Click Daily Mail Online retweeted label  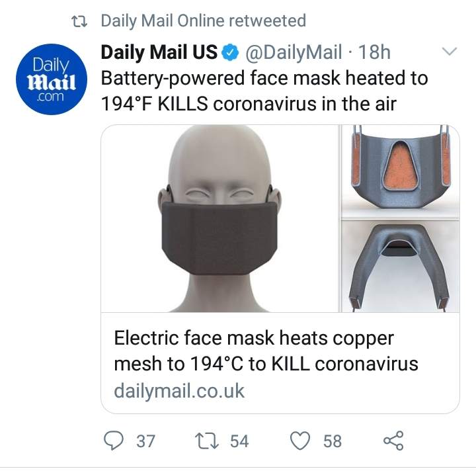tap(204, 21)
